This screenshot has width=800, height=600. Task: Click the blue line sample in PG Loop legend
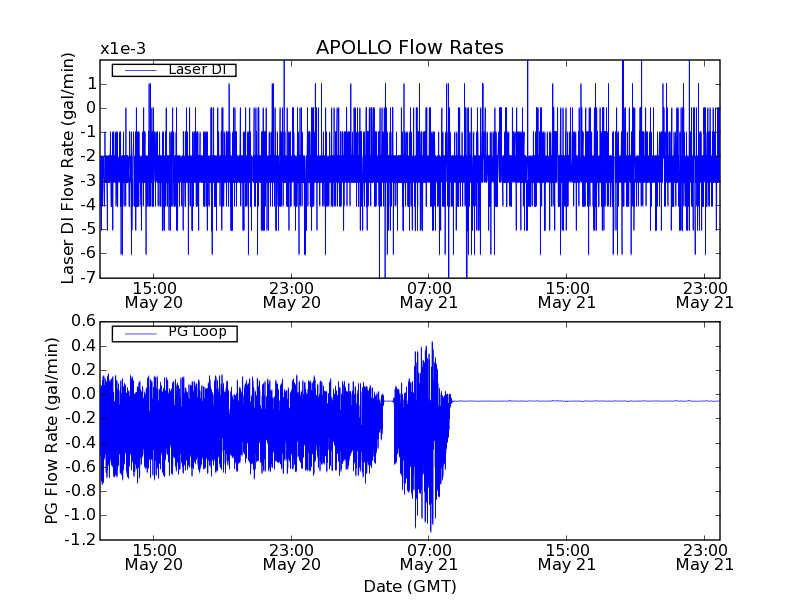138,332
